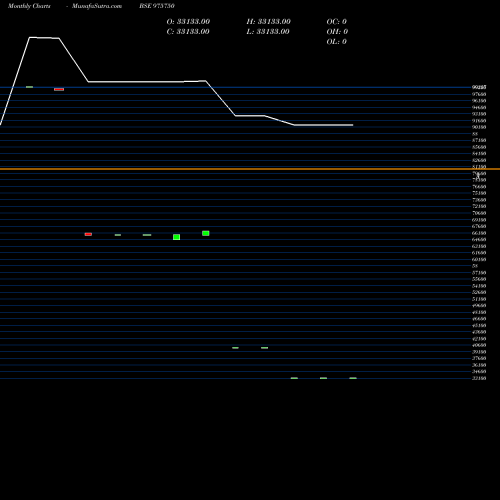Screen dimensions: 500x500
Task: Click the 'OC: 0' readout
Action: pos(337,22)
